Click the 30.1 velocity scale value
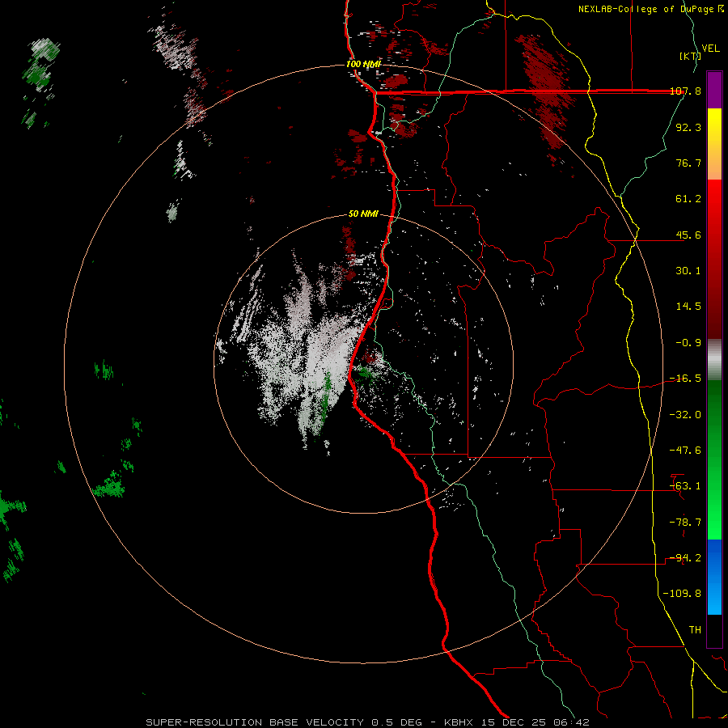 (x=688, y=271)
